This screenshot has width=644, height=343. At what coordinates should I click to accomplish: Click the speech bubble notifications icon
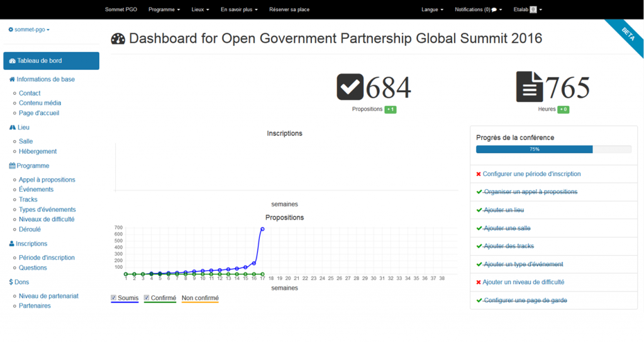click(494, 9)
